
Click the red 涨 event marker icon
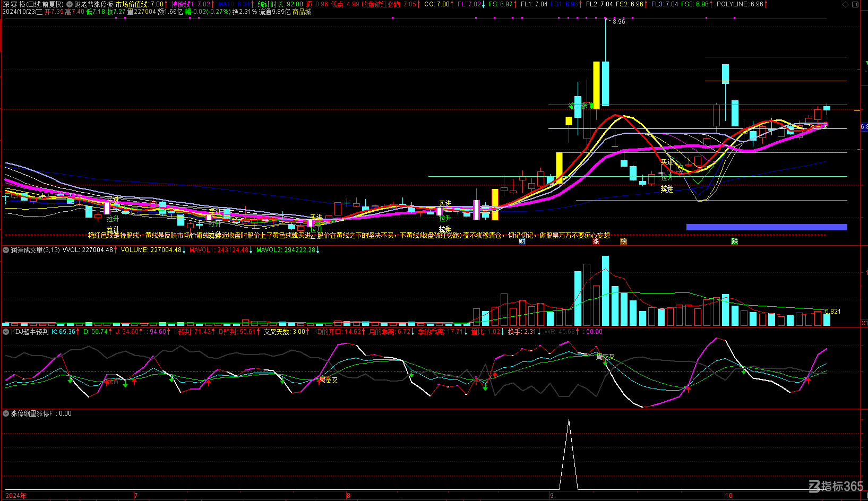[x=596, y=241]
